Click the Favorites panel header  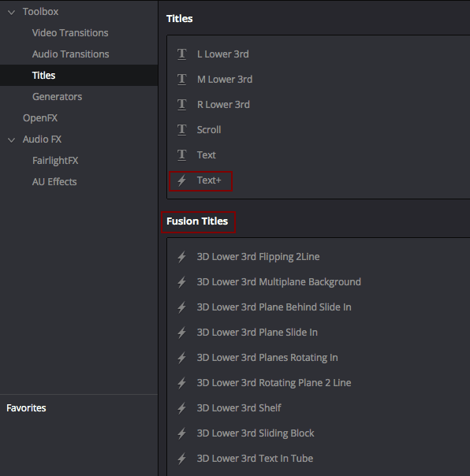[26, 408]
